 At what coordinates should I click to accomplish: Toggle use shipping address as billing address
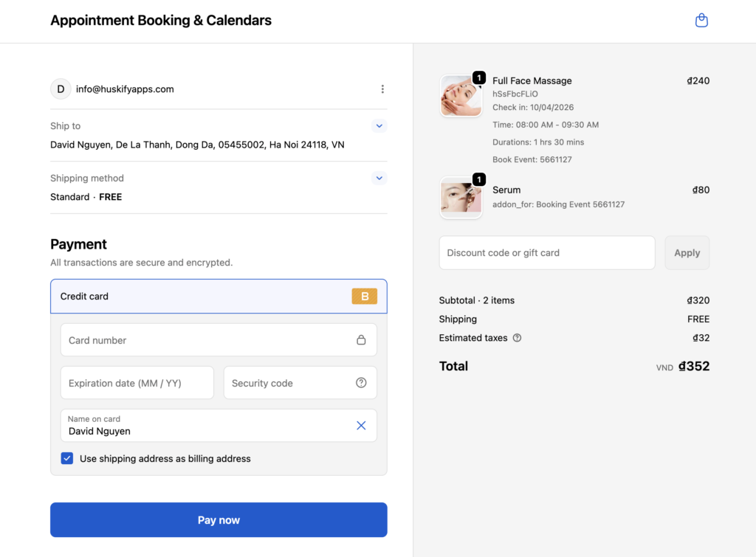click(67, 459)
